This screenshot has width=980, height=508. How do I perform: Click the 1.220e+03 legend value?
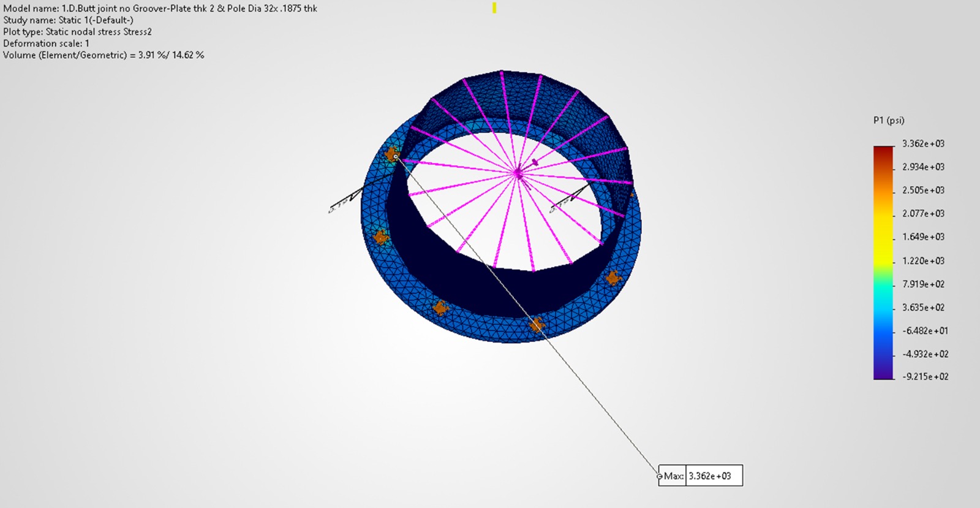coord(923,260)
